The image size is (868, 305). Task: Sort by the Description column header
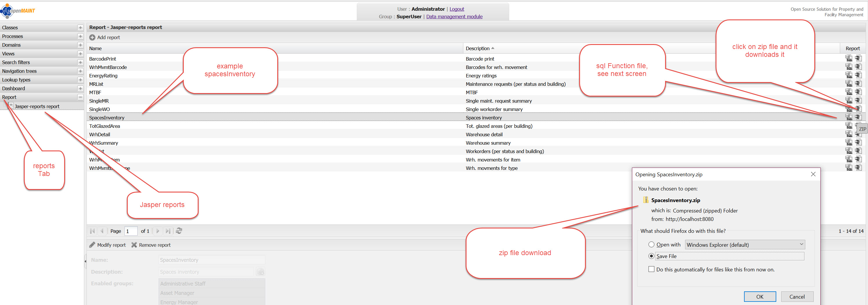[478, 48]
